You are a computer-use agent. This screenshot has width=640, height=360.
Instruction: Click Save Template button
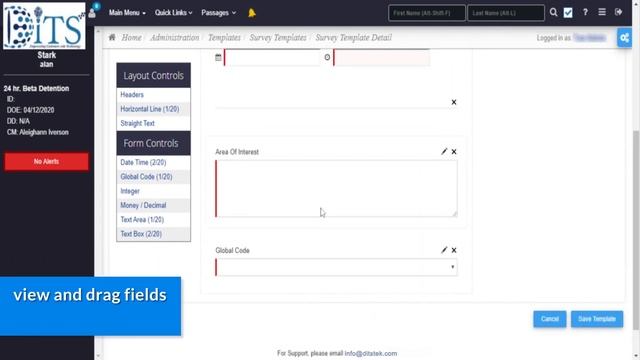tap(597, 319)
